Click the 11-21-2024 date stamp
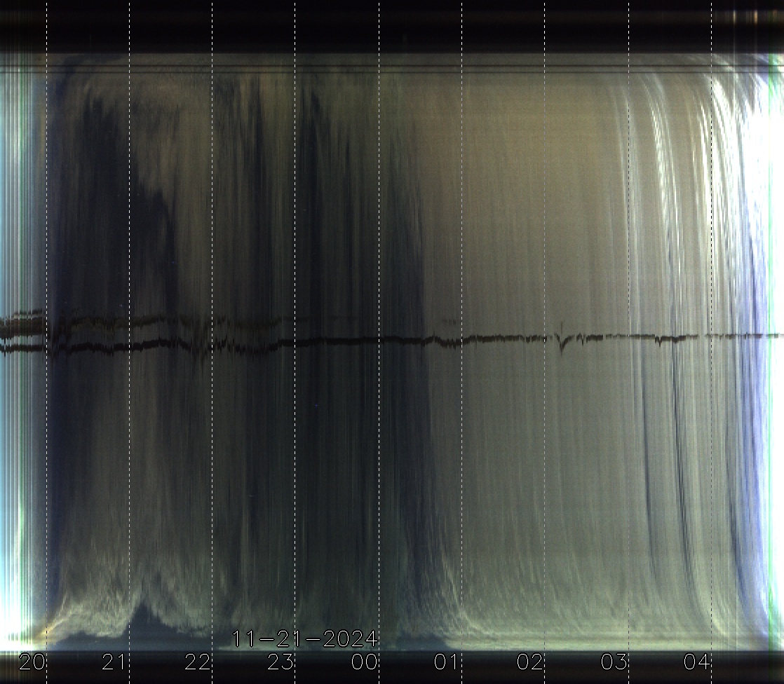The width and height of the screenshot is (784, 684). (x=305, y=639)
